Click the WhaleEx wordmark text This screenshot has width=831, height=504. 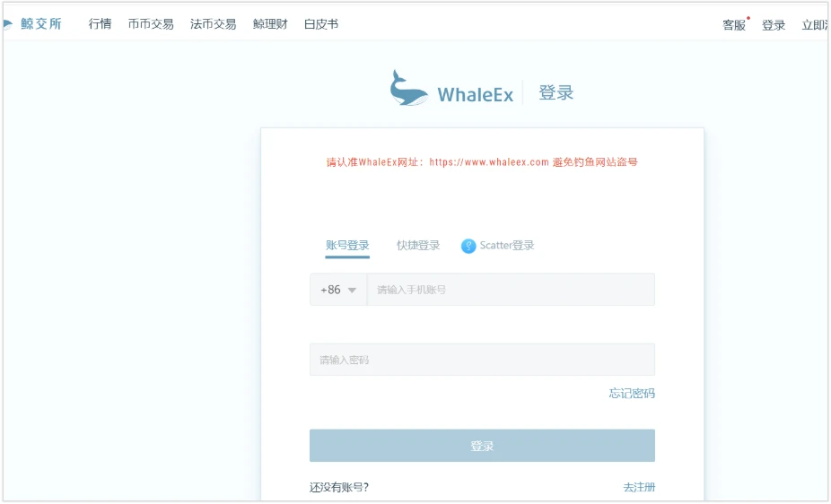pyautogui.click(x=476, y=95)
